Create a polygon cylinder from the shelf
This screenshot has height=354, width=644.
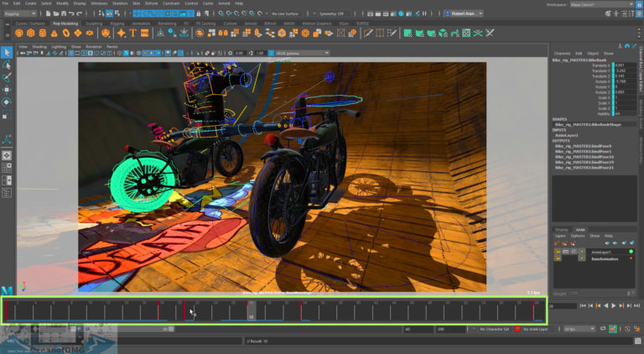point(42,34)
